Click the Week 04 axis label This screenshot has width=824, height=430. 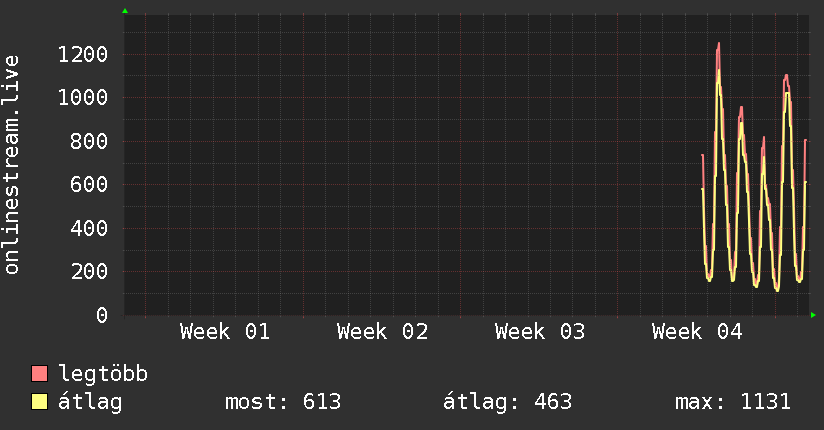point(697,332)
